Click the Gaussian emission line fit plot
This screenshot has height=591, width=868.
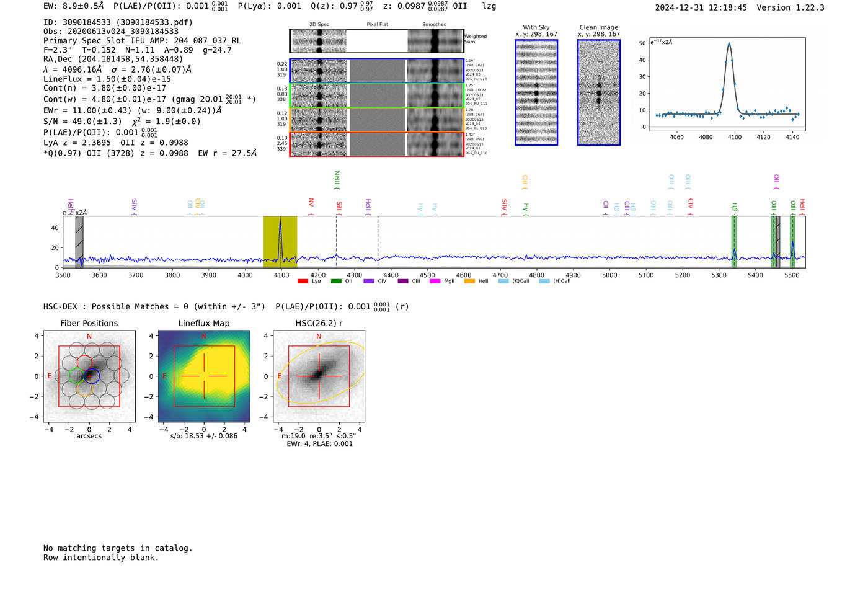pos(727,84)
